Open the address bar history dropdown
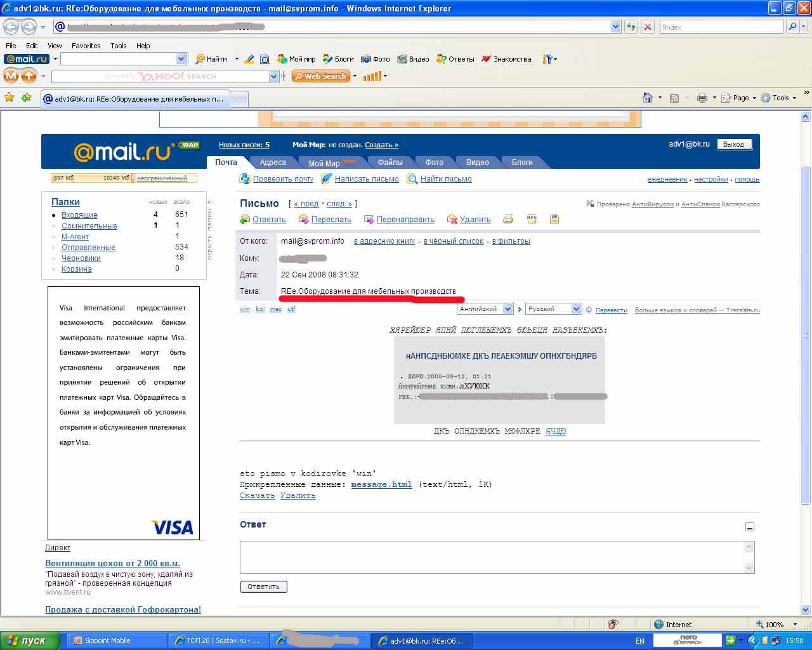Viewport: 812px width, 650px height. [x=615, y=27]
